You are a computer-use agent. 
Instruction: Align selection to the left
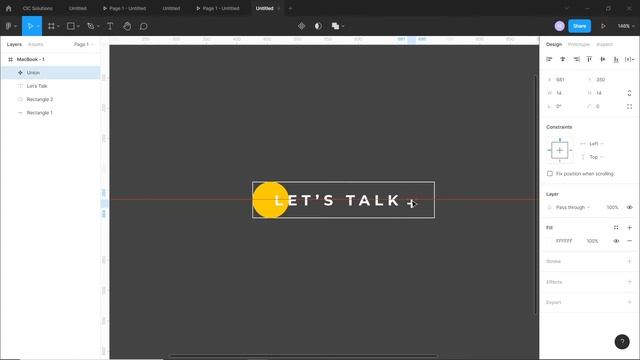[549, 59]
